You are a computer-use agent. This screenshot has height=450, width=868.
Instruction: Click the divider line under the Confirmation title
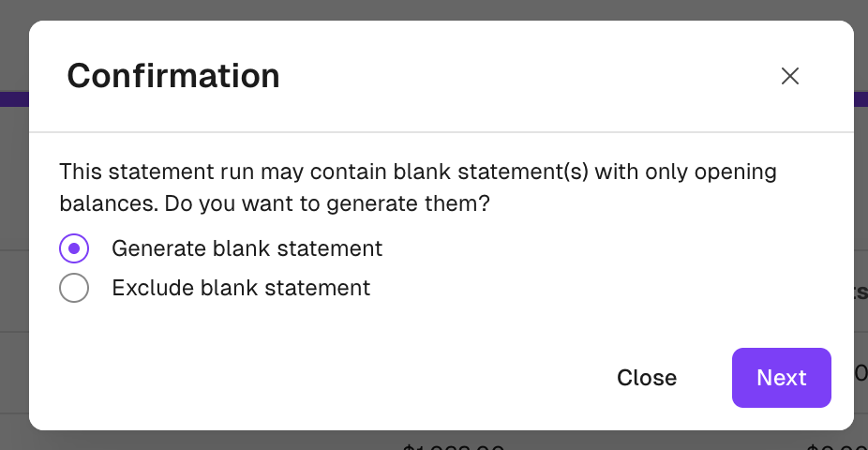[441, 132]
